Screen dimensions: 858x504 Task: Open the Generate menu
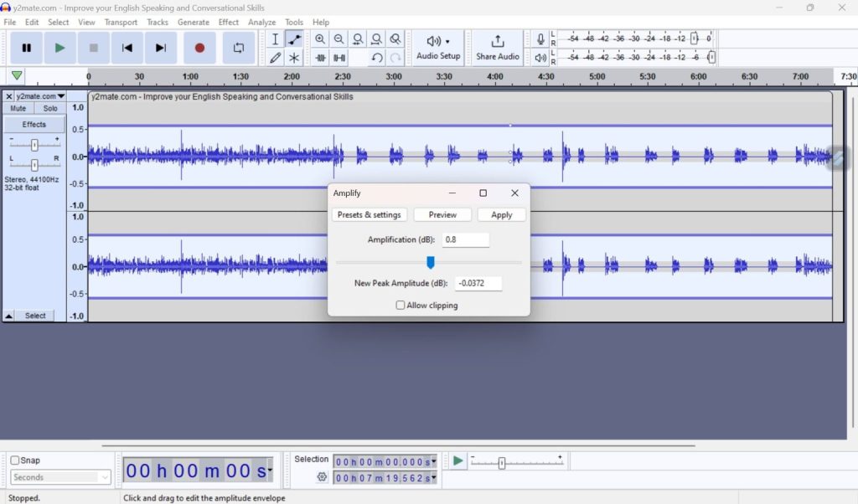194,22
